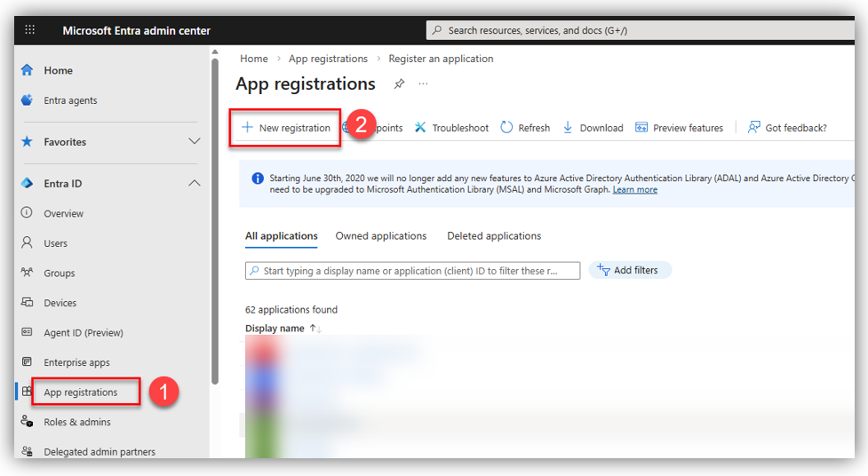Switch to Deleted applications tab
868x476 pixels.
[494, 236]
